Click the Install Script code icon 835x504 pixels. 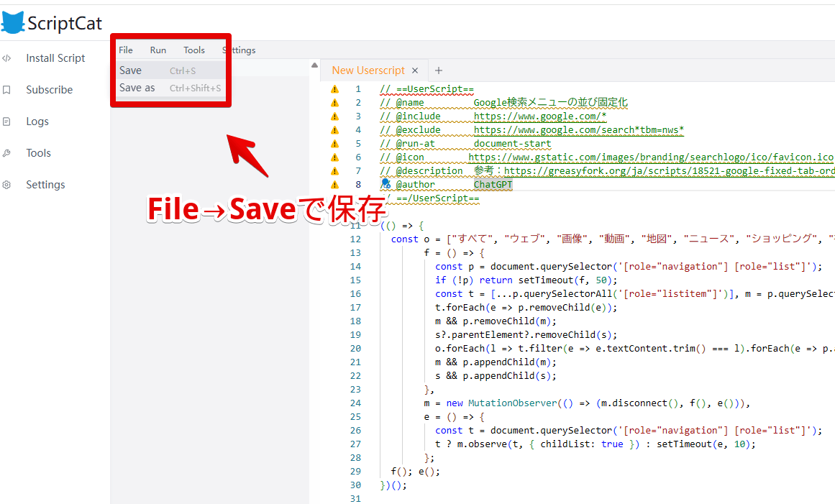[x=6, y=58]
